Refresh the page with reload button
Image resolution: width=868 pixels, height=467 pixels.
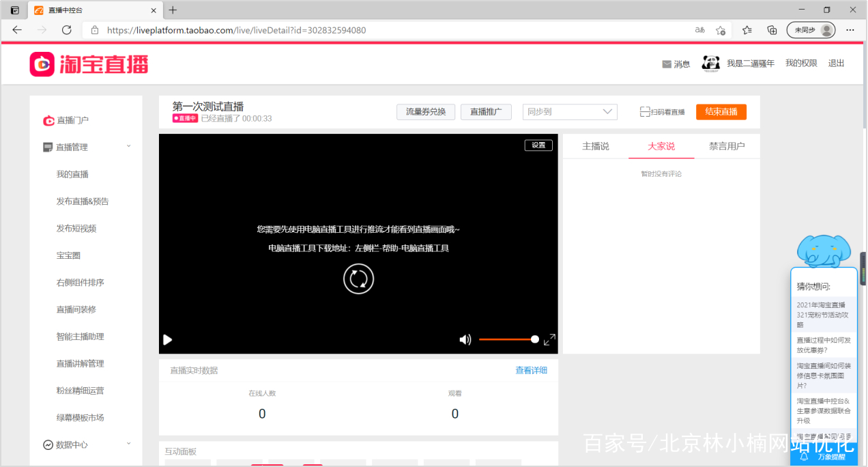coord(66,30)
